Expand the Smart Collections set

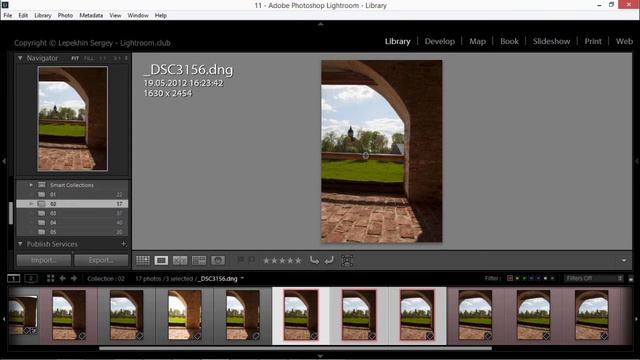(x=31, y=185)
